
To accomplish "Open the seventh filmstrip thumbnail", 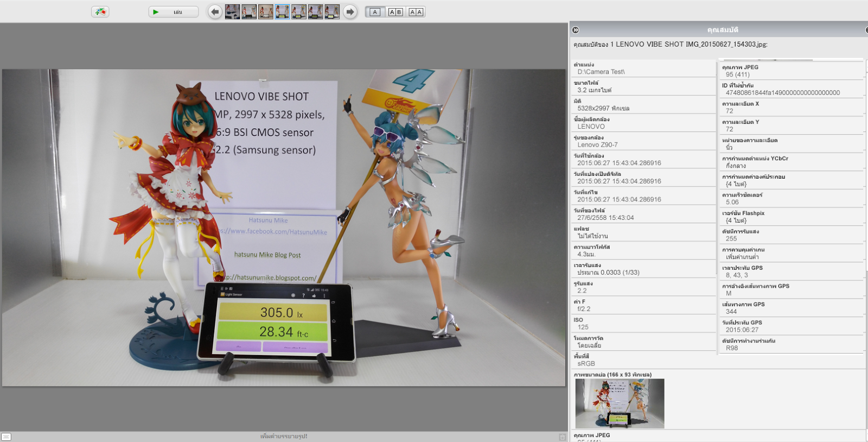I will (x=332, y=12).
